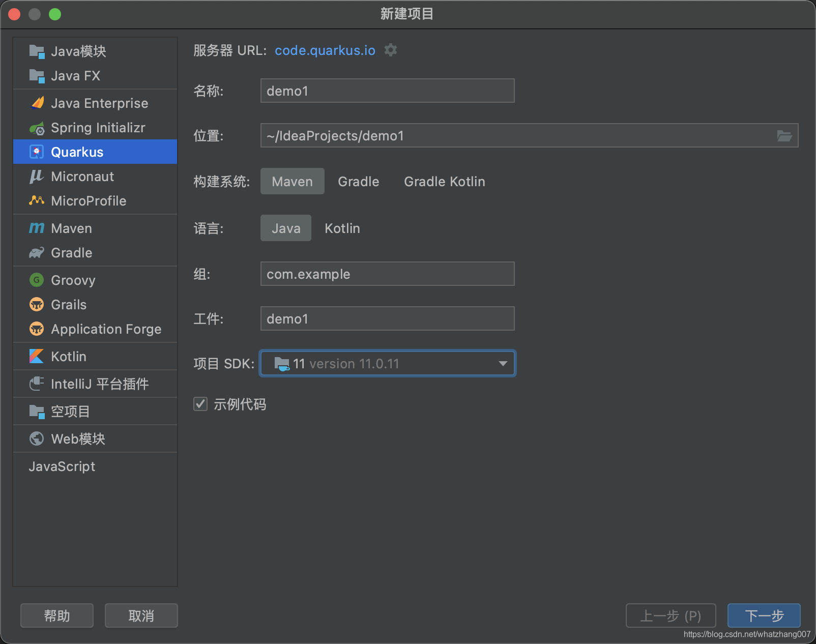Select Java模块 project type
Viewport: 816px width, 644px height.
(x=95, y=51)
